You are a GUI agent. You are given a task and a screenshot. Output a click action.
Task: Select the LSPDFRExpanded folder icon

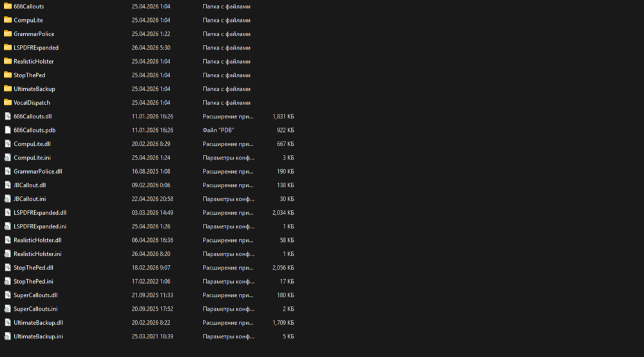click(7, 47)
